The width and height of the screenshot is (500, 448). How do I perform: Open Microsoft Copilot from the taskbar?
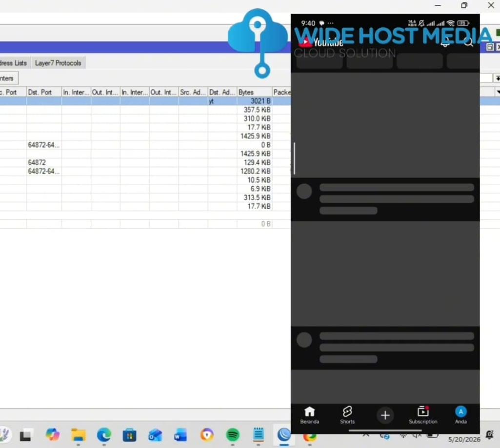[x=53, y=435]
